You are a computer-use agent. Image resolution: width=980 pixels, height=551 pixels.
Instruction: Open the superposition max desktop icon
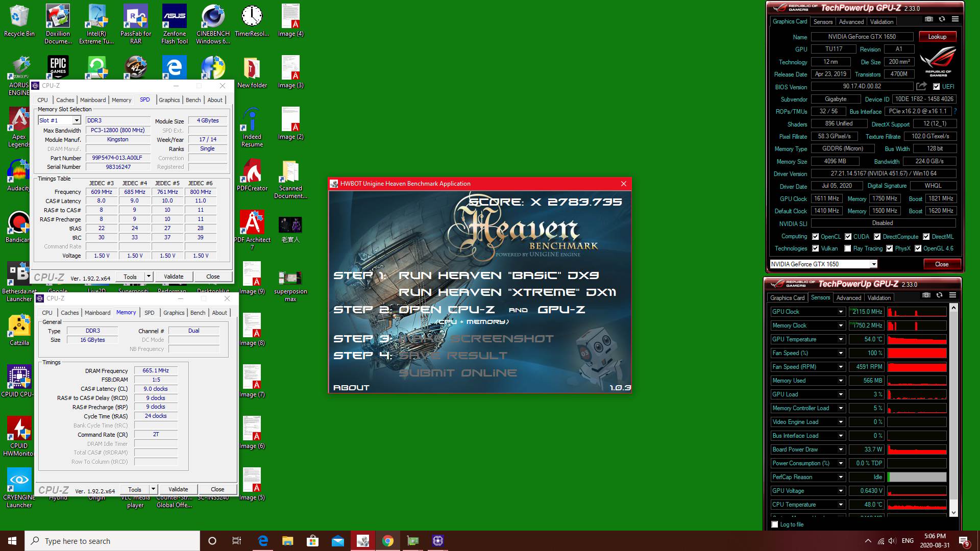coord(290,282)
